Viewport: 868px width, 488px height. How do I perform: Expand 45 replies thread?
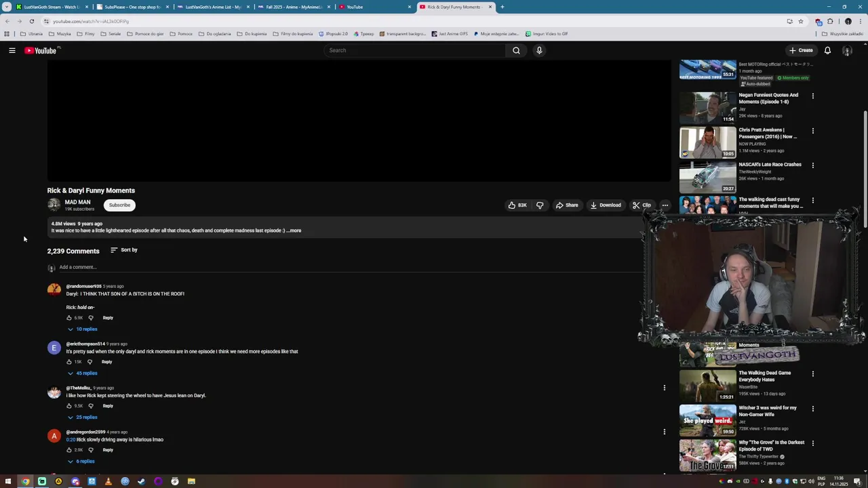point(82,373)
